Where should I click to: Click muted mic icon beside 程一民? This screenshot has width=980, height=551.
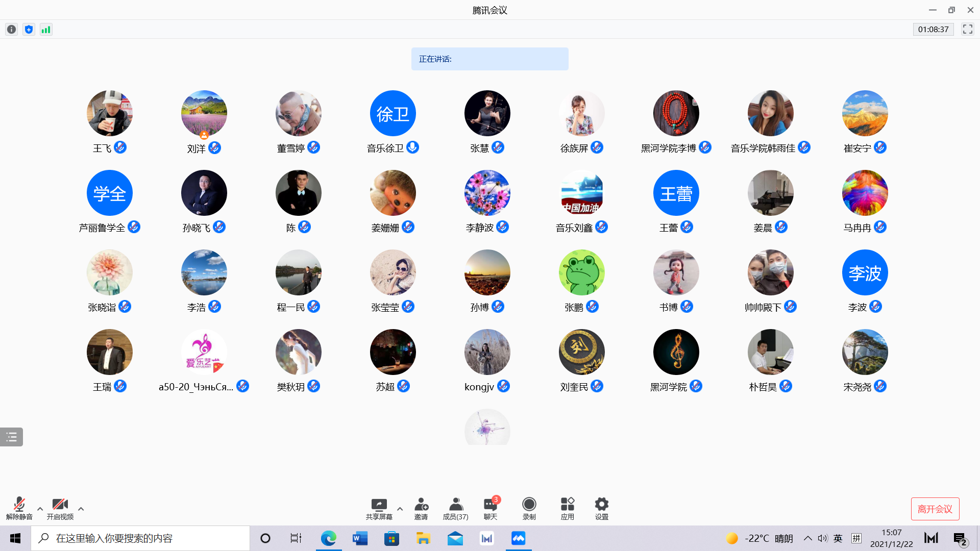point(314,307)
